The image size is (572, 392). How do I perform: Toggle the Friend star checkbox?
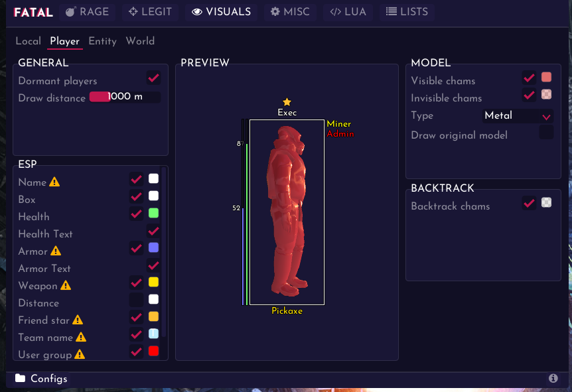coord(137,317)
